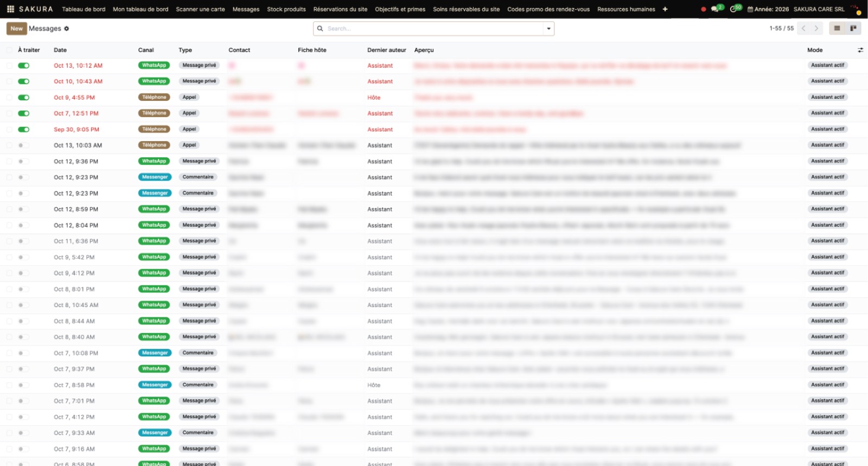Enable À traiter toggle for Oct 13, 10:03 AM
Image resolution: width=868 pixels, height=466 pixels.
pos(23,145)
